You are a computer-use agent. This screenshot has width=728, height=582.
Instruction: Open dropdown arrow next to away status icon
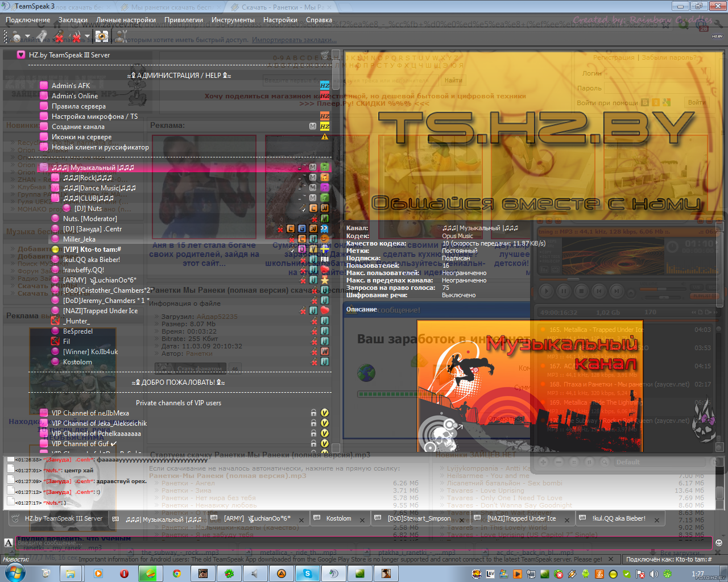click(x=26, y=37)
